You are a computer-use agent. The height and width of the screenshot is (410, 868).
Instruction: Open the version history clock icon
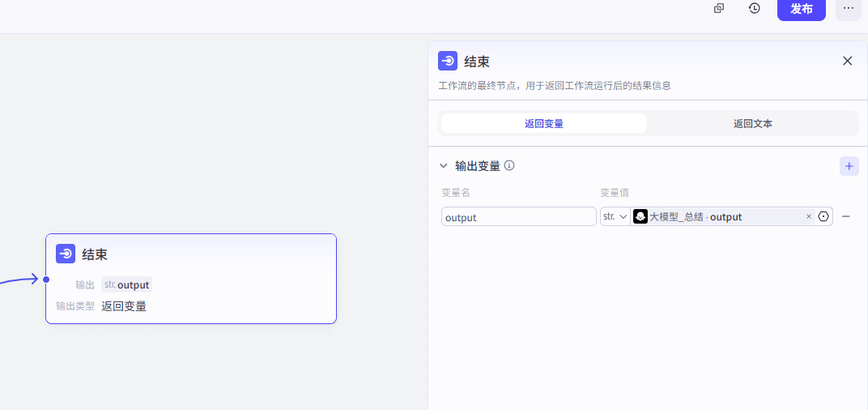click(754, 8)
